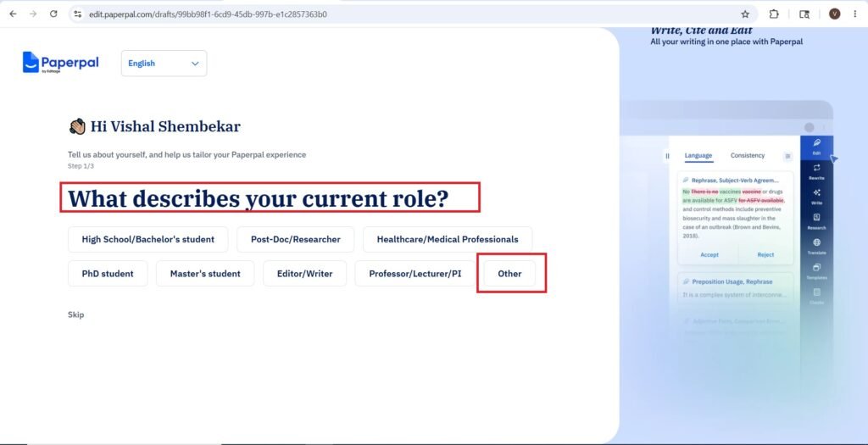
Task: Select Professor/Lecturer/PI role
Action: tap(415, 274)
